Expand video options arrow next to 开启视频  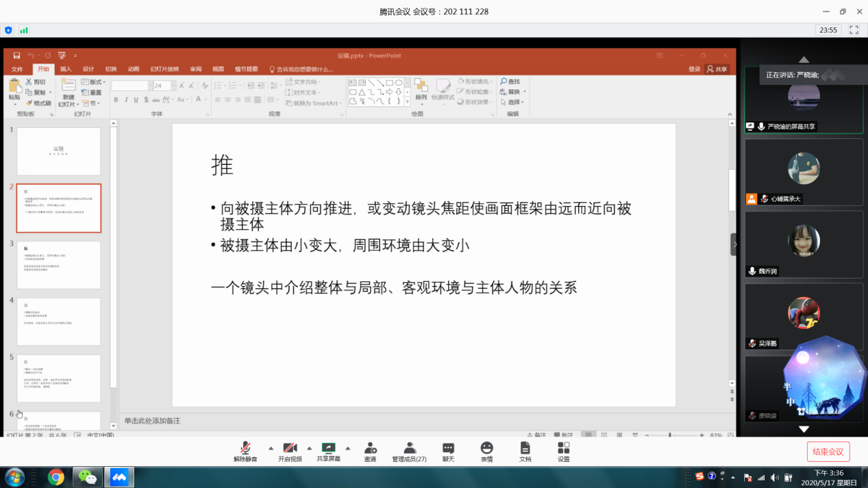pos(309,448)
